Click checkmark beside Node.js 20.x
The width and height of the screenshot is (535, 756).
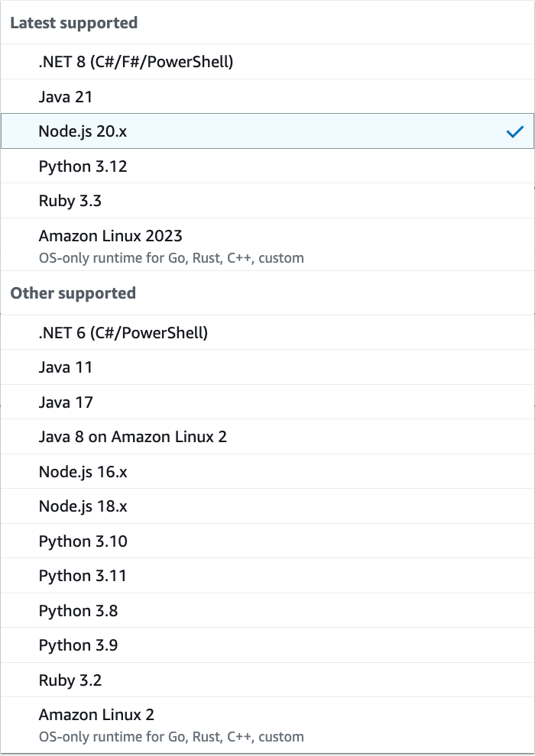[514, 131]
